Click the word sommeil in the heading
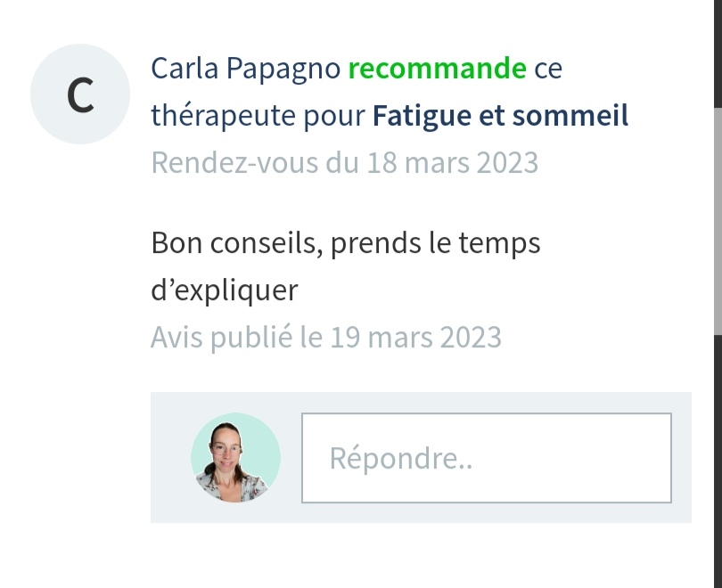The height and width of the screenshot is (588, 722). [x=570, y=115]
